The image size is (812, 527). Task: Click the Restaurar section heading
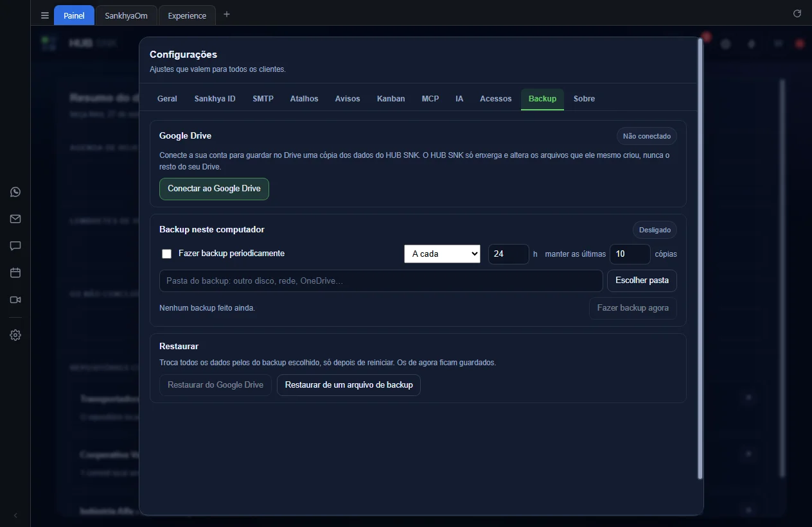click(x=179, y=347)
